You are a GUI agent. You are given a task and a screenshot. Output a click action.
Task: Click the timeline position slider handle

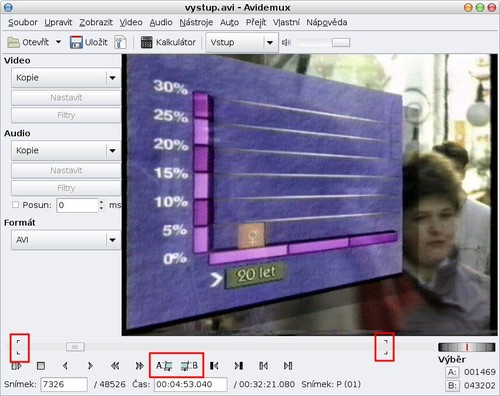click(75, 347)
